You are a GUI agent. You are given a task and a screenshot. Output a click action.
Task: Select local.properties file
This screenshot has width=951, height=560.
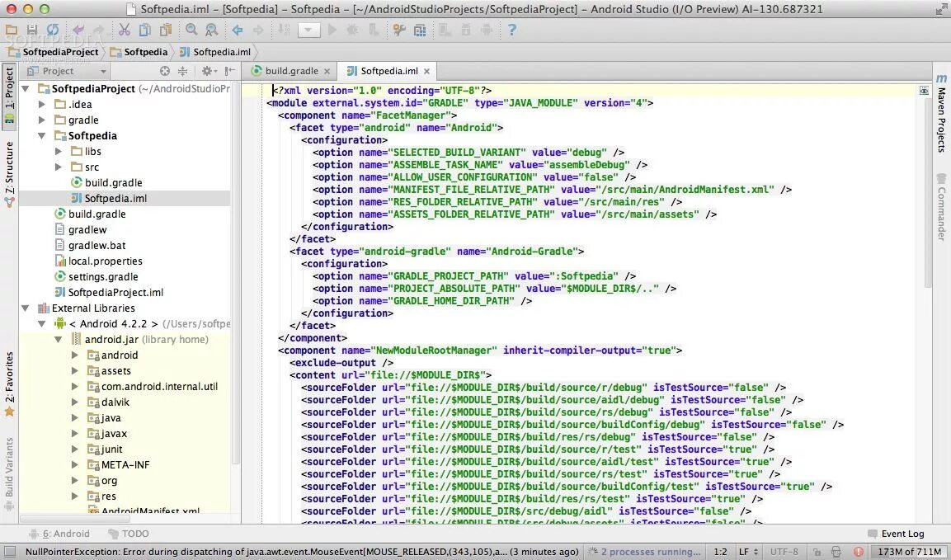pyautogui.click(x=98, y=261)
